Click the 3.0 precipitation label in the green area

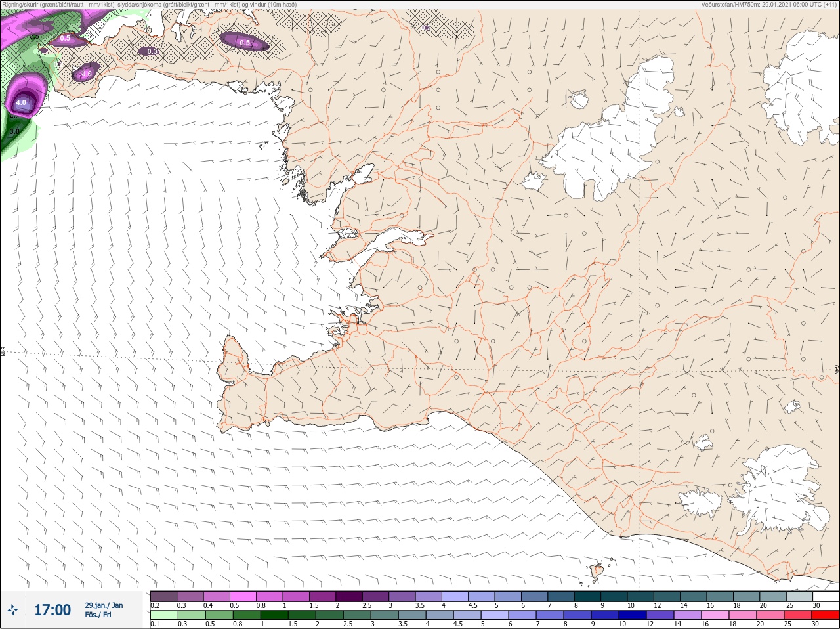[14, 131]
